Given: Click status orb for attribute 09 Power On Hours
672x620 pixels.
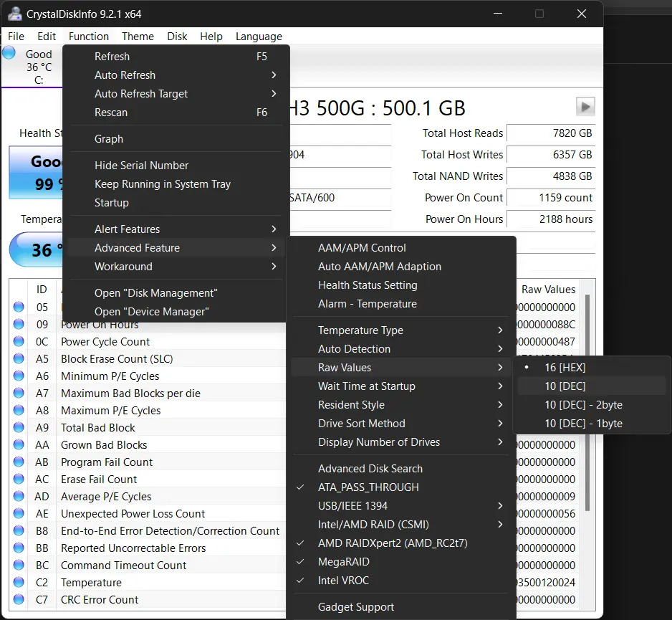Looking at the screenshot, I should (19, 324).
